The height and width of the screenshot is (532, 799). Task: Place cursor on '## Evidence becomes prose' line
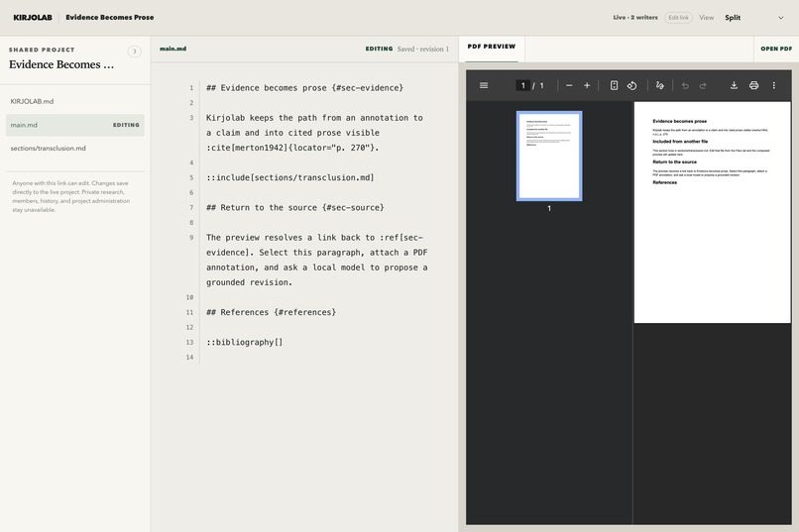click(304, 87)
